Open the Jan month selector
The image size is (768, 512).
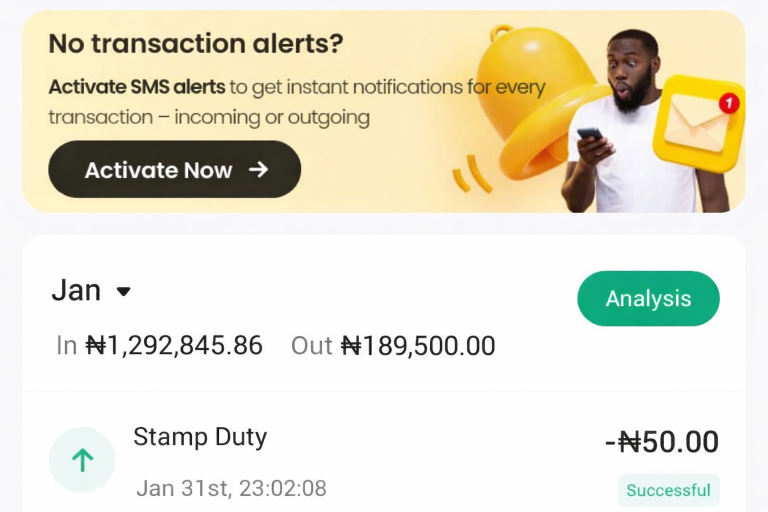78,291
